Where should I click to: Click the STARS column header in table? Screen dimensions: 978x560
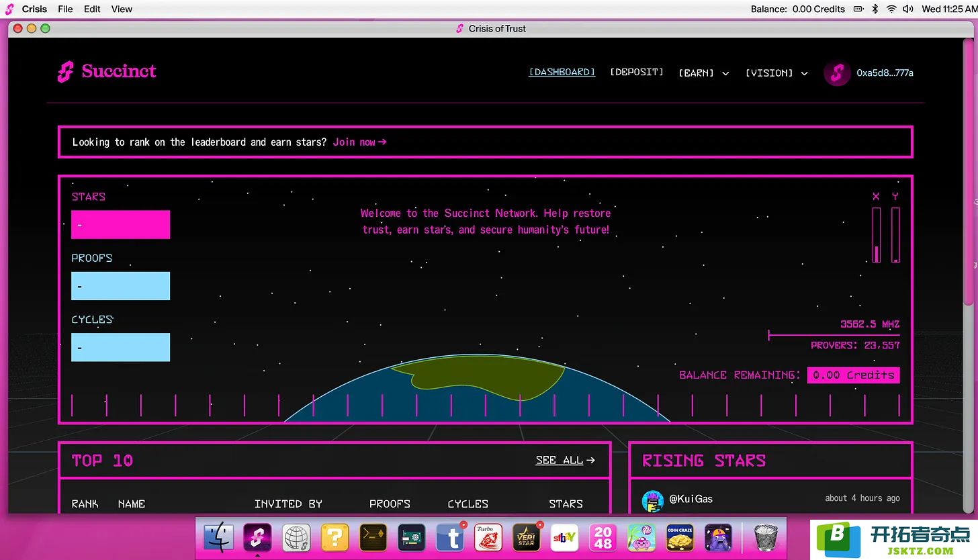pos(566,504)
